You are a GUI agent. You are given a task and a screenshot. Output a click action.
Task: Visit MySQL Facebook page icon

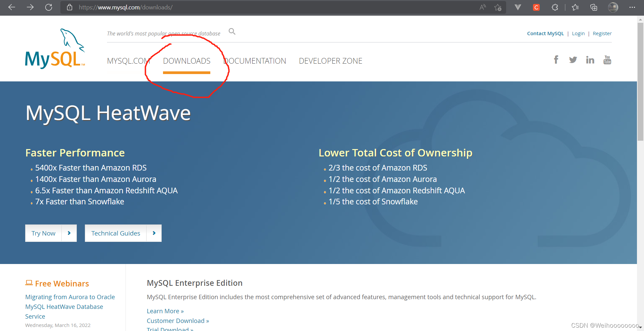pyautogui.click(x=556, y=60)
